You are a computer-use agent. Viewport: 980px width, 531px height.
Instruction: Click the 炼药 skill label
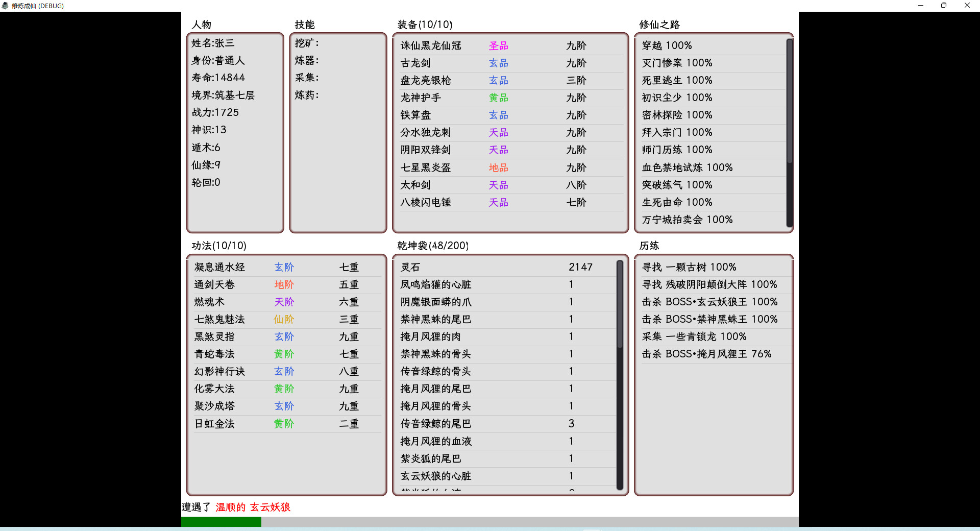pyautogui.click(x=306, y=94)
